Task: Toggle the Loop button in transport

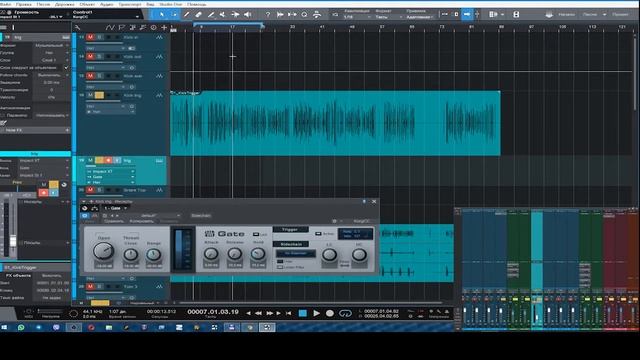Action: 345,313
